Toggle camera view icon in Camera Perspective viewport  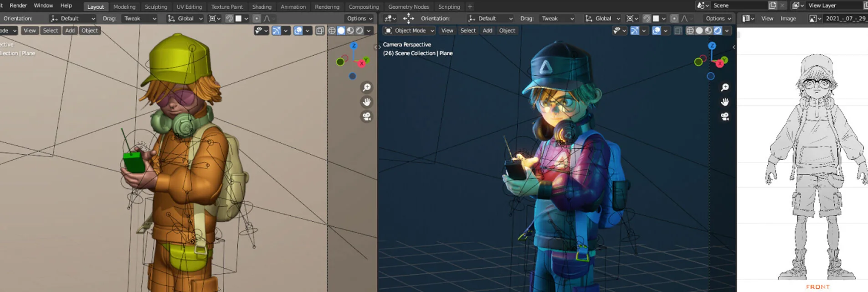coord(725,116)
